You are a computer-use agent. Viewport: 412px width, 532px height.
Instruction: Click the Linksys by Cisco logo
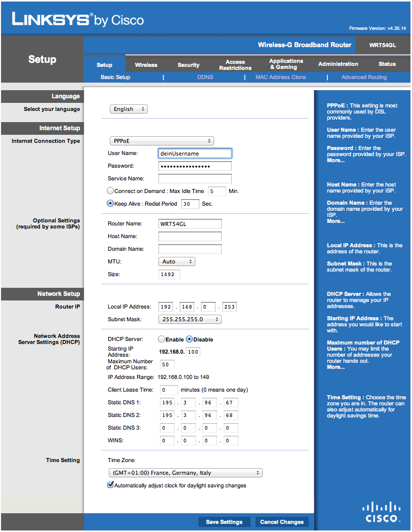(77, 19)
